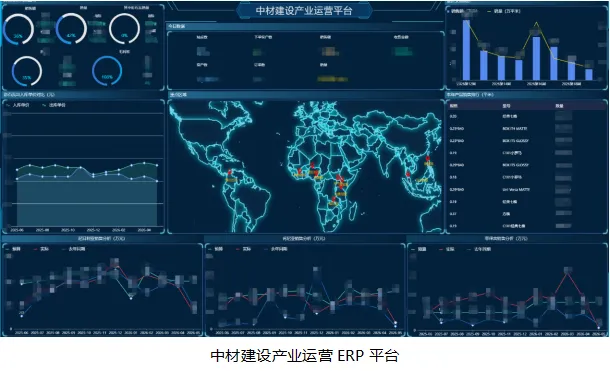Toggle 预算 legend in the bottom-middle chart

(216, 249)
